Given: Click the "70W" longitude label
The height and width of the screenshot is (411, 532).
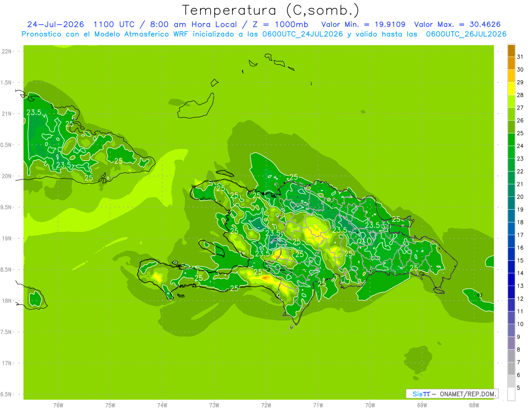Looking at the screenshot, I should [x=370, y=405].
